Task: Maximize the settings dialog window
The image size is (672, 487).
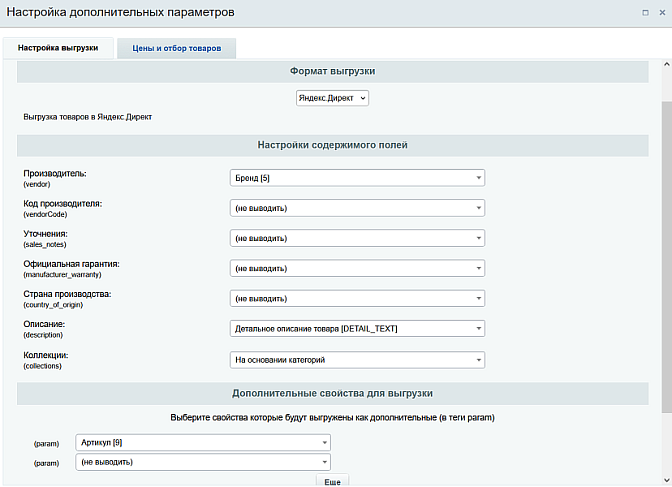Action: pyautogui.click(x=645, y=13)
